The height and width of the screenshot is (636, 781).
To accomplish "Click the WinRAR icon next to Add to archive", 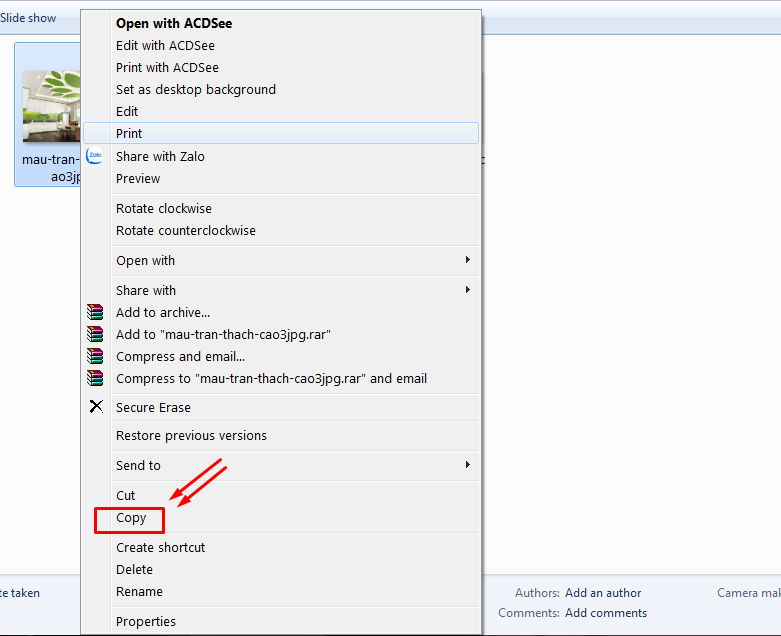I will pos(95,313).
